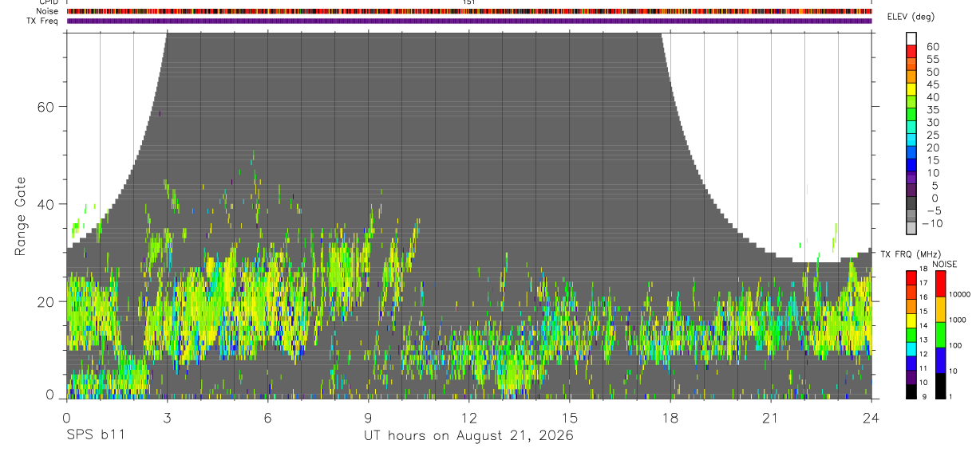
Task: Select the green segment of the NOISE legend
Action: (x=940, y=335)
